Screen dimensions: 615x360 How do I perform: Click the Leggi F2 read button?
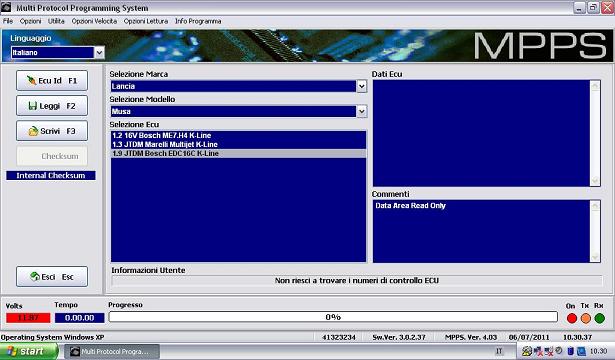coord(52,106)
